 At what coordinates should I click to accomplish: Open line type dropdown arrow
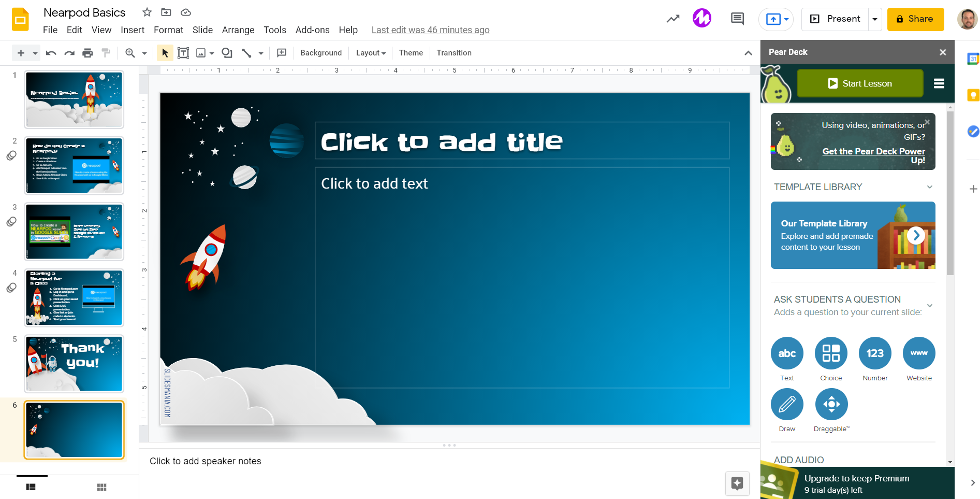[261, 53]
